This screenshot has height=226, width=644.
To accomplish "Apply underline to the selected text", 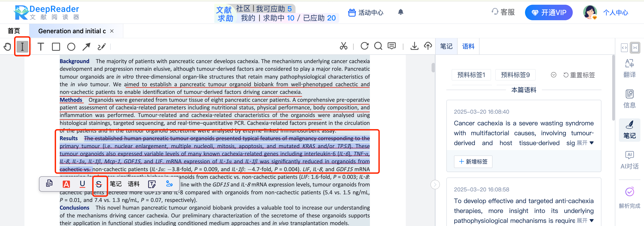I will [x=82, y=184].
